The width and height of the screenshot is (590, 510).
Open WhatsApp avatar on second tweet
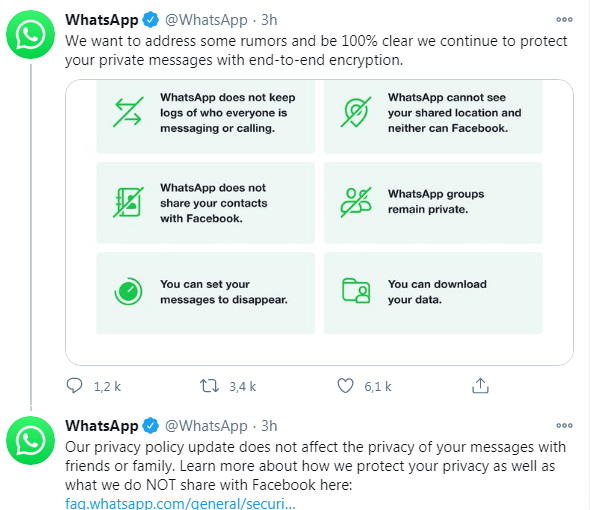coord(30,440)
